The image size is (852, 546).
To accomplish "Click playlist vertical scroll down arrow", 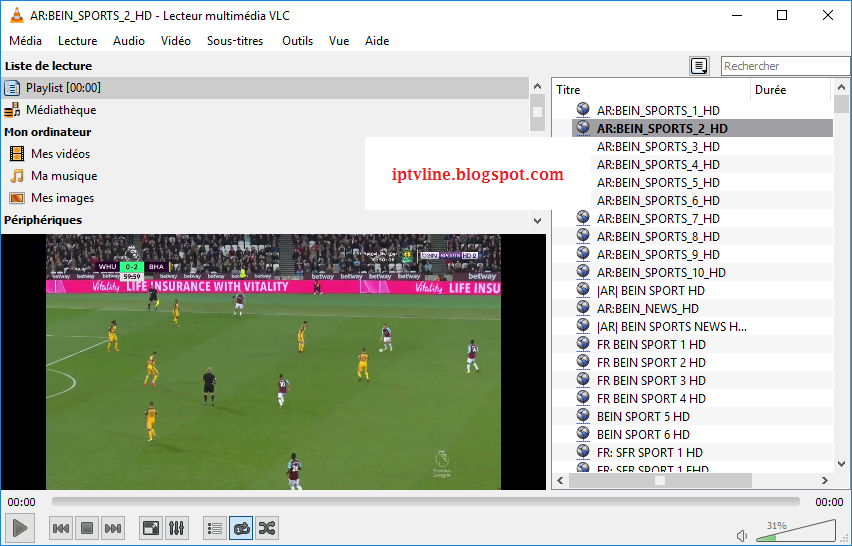I will (x=841, y=464).
